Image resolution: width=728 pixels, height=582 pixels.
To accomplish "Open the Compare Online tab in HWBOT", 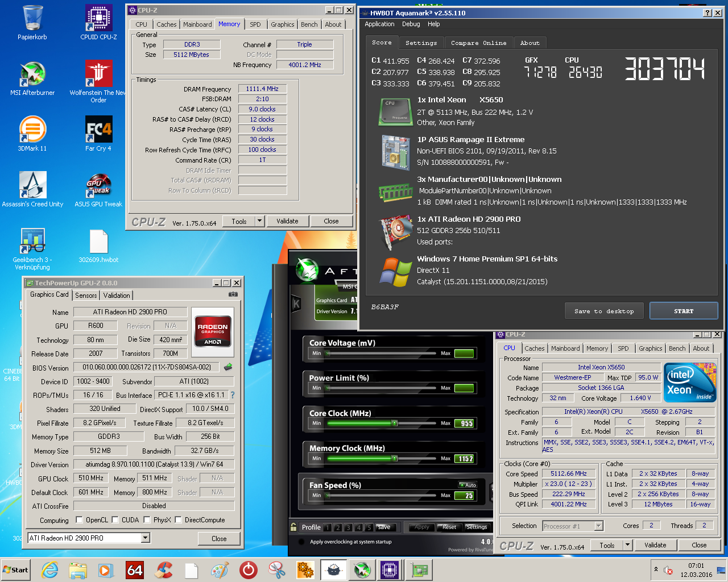I will click(x=478, y=43).
